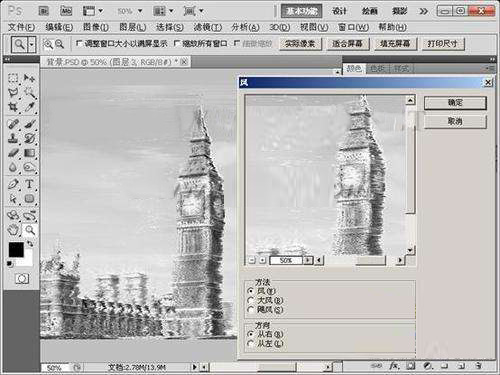
Task: Select the Hand tool
Action: [x=13, y=230]
